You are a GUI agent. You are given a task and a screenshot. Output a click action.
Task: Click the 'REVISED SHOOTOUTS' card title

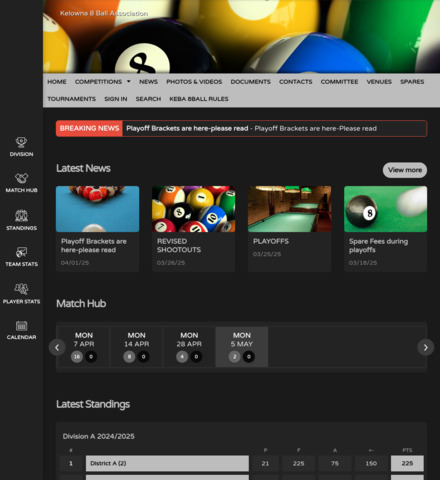(179, 245)
